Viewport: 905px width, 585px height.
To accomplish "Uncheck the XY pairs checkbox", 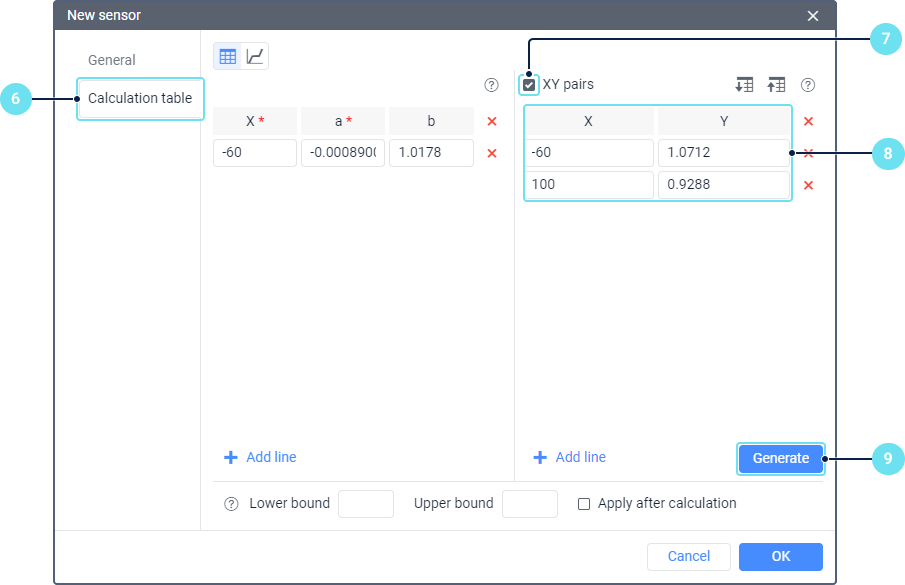I will pyautogui.click(x=529, y=85).
